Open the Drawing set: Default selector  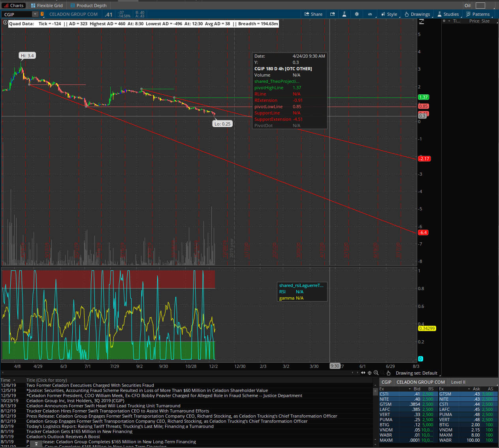(416, 373)
